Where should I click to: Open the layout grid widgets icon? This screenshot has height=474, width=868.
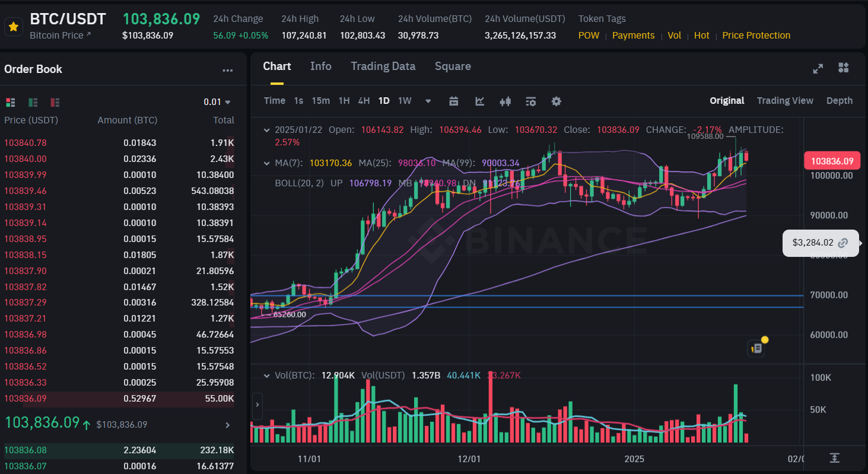click(x=844, y=68)
